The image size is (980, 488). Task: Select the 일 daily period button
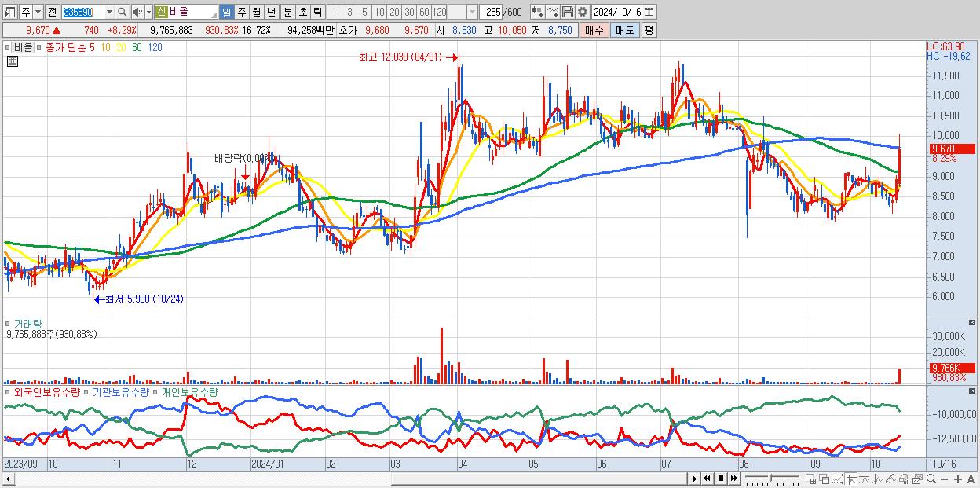point(226,12)
